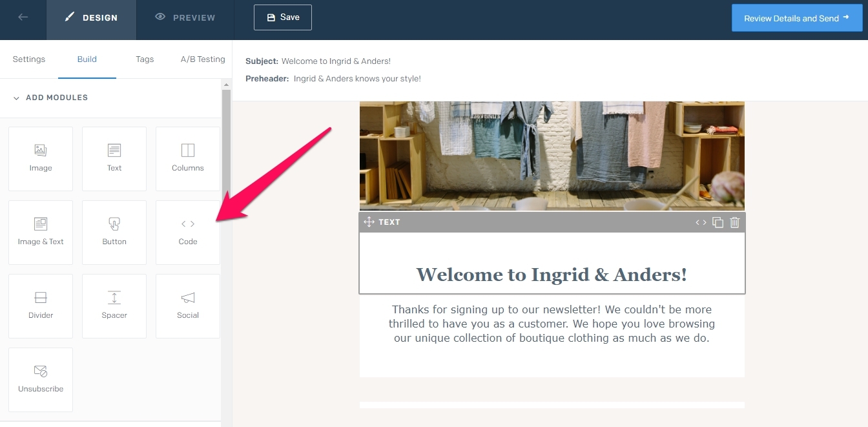Add a Social module
868x427 pixels.
click(x=188, y=306)
